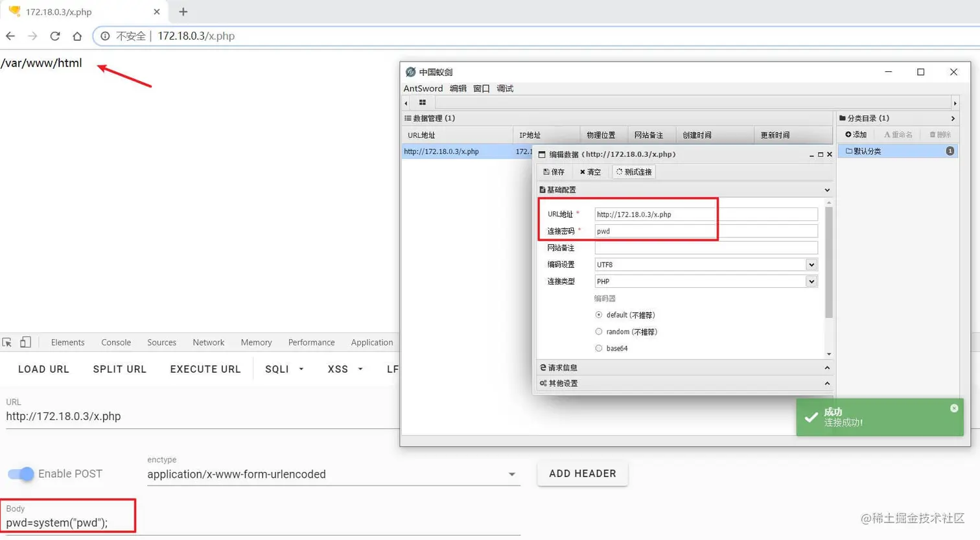
Task: Open a new browser tab
Action: coord(183,12)
